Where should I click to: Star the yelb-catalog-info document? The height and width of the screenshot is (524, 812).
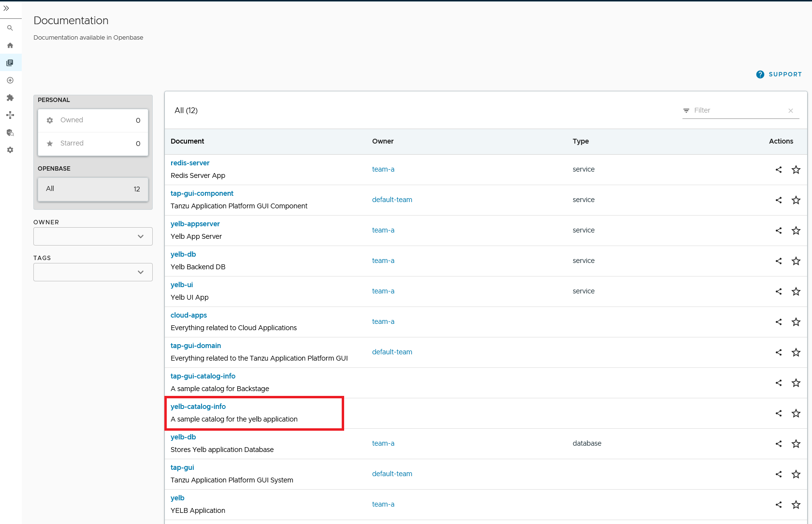point(796,413)
